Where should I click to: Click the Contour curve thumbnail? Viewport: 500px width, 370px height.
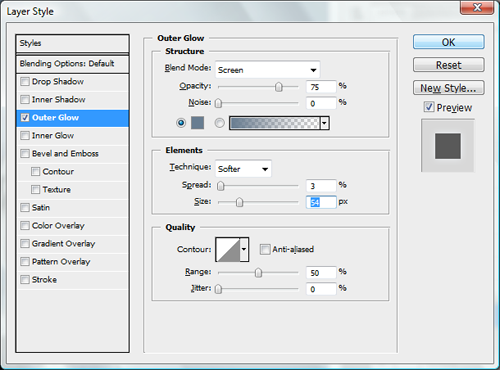pyautogui.click(x=228, y=249)
